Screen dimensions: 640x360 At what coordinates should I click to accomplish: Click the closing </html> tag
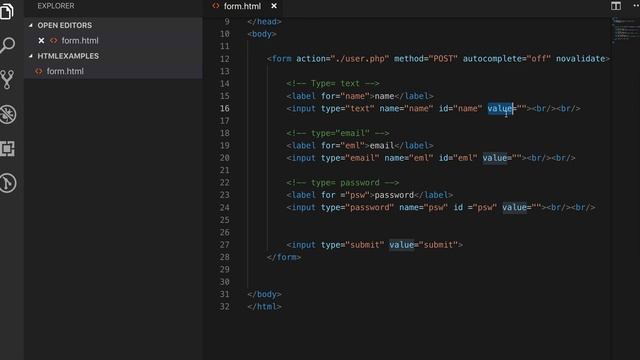point(264,307)
